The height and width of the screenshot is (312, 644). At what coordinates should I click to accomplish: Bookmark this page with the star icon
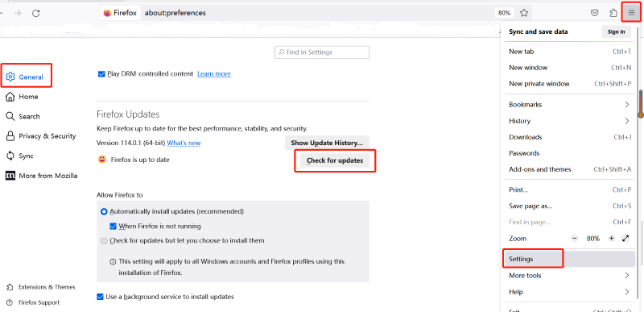[524, 13]
